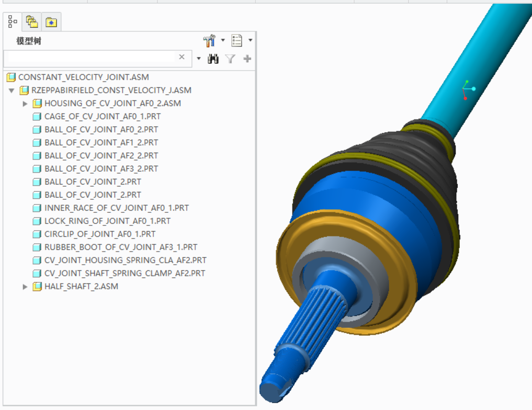
Task: Click the tree filter funnel icon
Action: tap(230, 59)
